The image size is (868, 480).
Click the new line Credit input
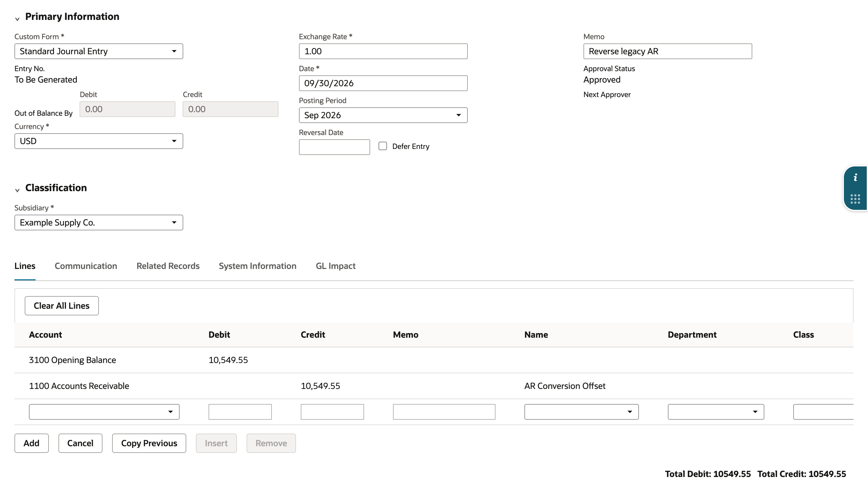pos(332,412)
